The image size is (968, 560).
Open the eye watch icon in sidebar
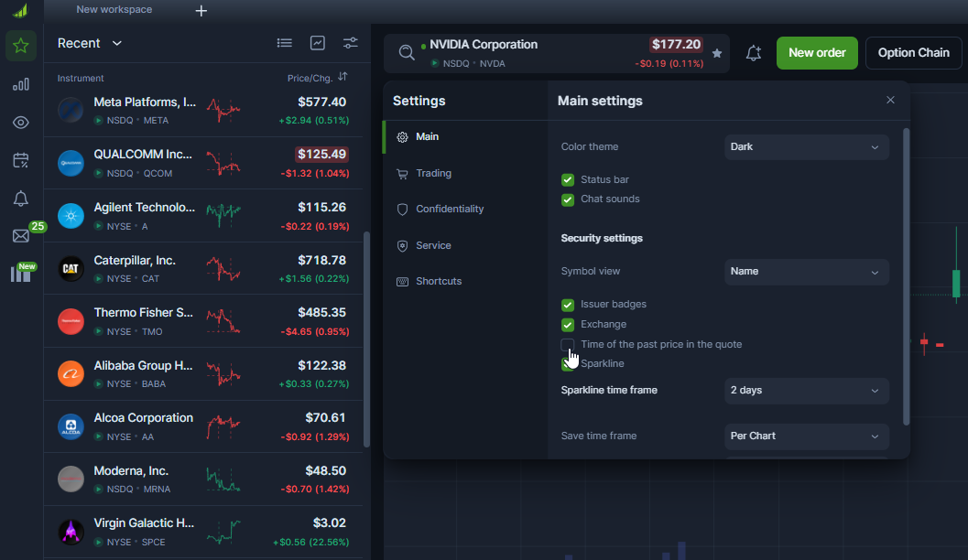(x=21, y=123)
